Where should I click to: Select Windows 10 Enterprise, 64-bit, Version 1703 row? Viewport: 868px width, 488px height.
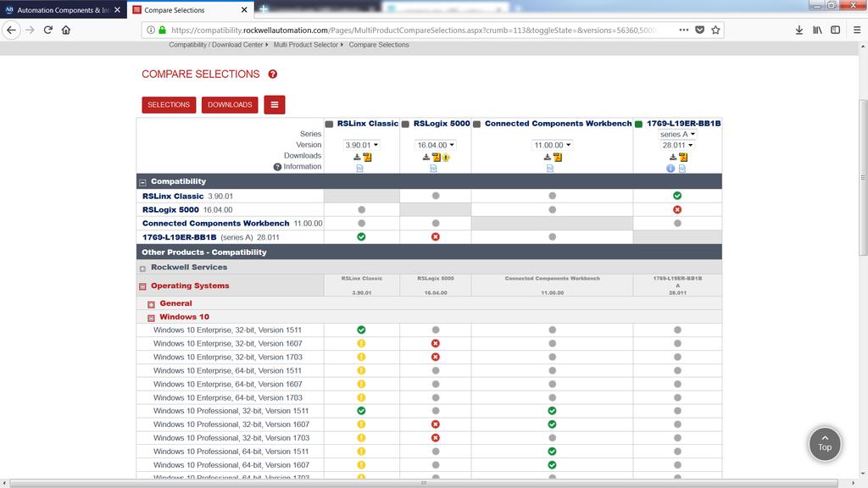(429, 397)
